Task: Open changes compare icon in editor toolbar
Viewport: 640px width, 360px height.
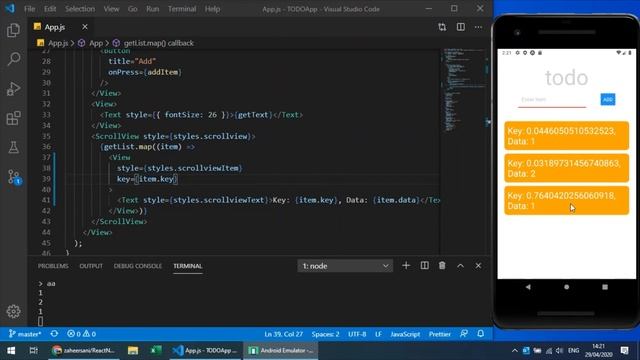Action: (442, 27)
